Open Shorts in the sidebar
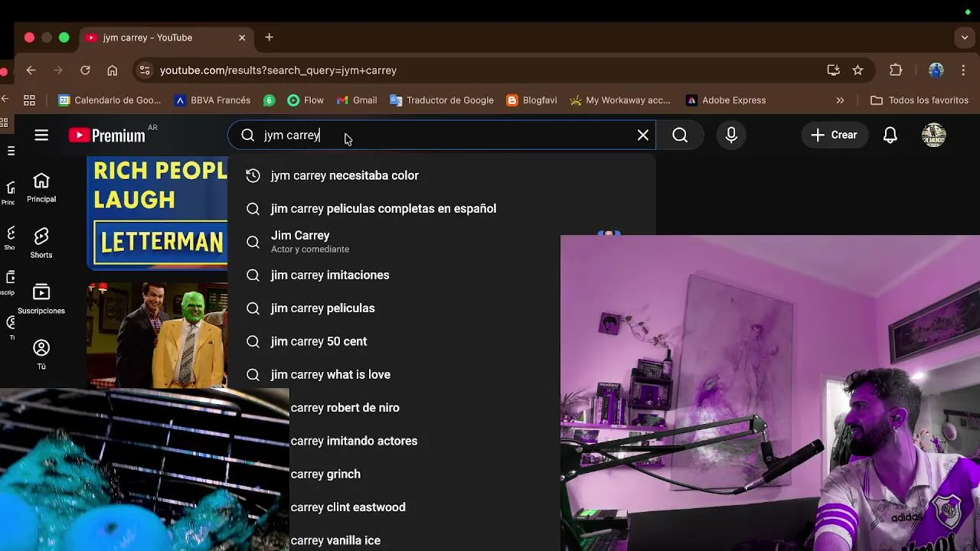 click(x=41, y=243)
